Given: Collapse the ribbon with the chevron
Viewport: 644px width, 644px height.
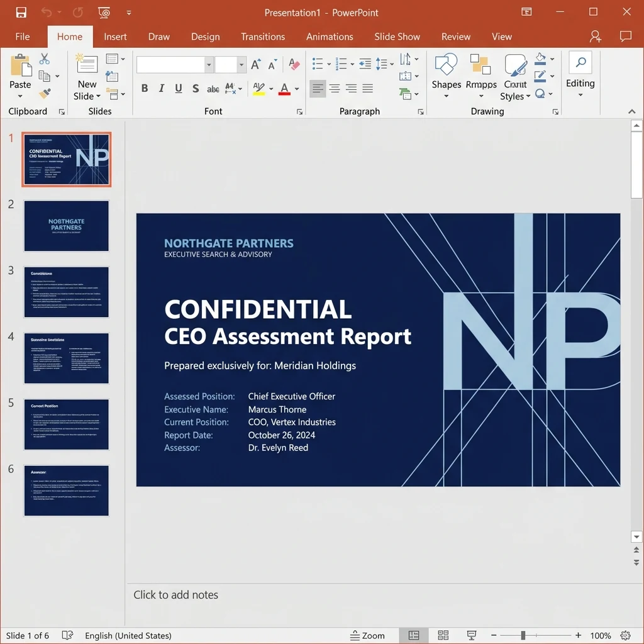Looking at the screenshot, I should tap(631, 111).
